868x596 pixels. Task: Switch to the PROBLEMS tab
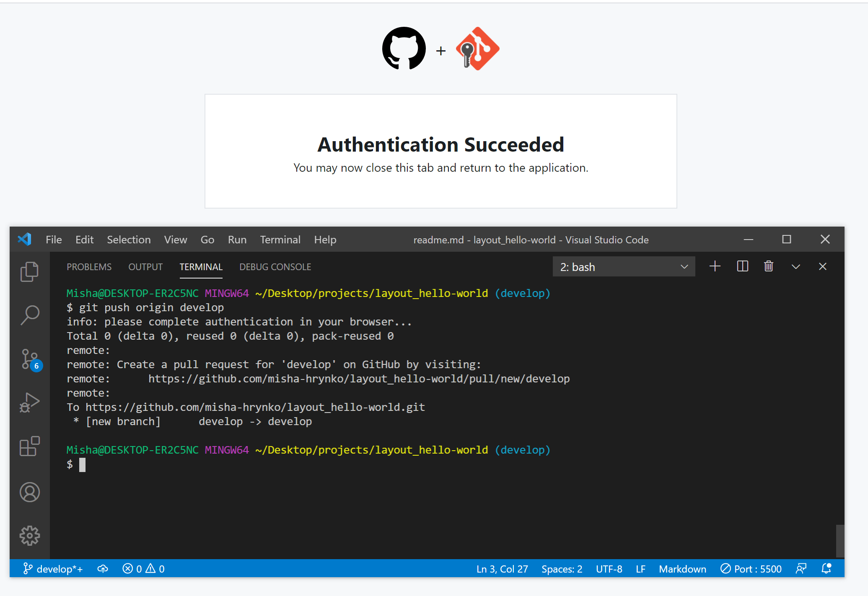click(89, 267)
